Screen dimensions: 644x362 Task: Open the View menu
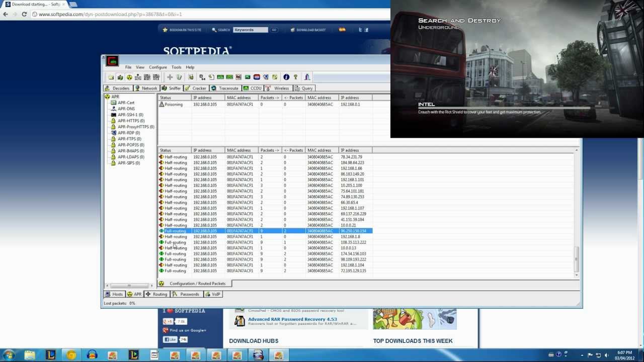click(140, 67)
